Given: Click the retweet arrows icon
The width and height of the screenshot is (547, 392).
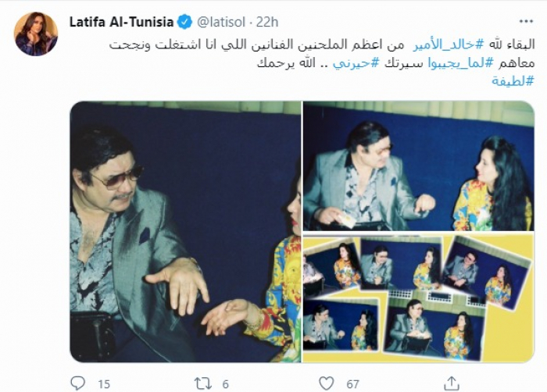Looking at the screenshot, I should coord(203,383).
